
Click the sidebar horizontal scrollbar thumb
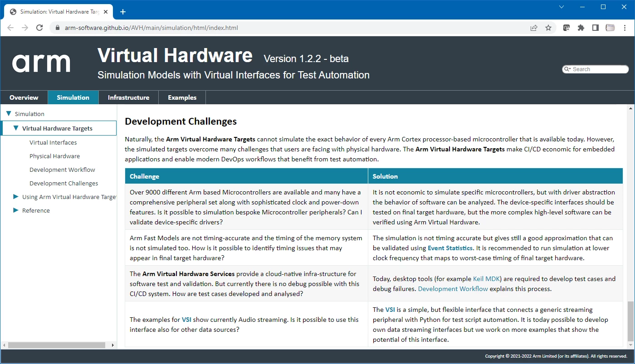point(56,345)
